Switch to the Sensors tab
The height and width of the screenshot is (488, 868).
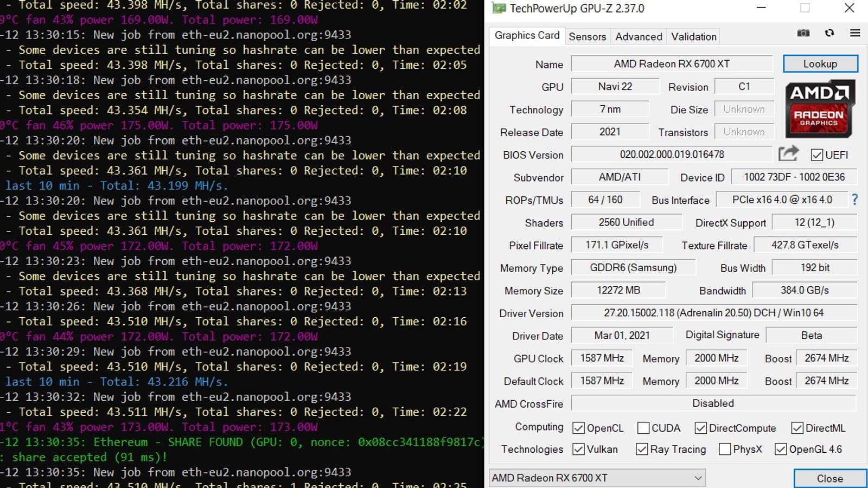click(588, 36)
